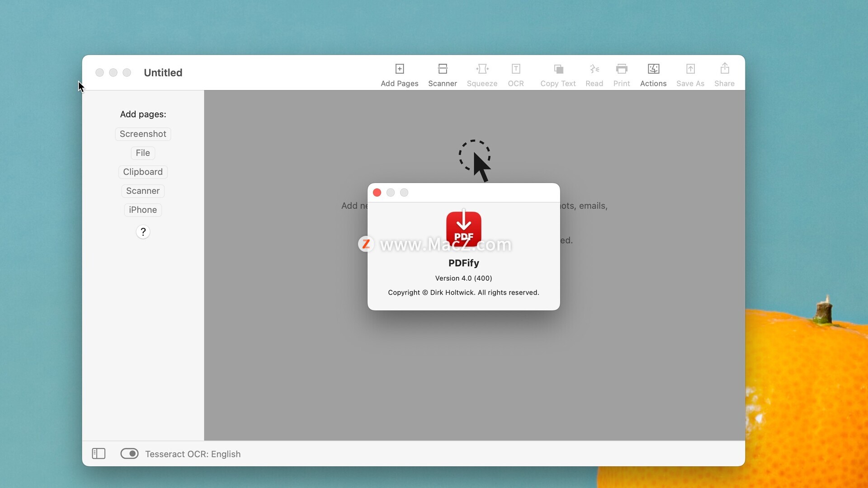Run OCR from the toolbar
868x488 pixels.
[x=516, y=75]
